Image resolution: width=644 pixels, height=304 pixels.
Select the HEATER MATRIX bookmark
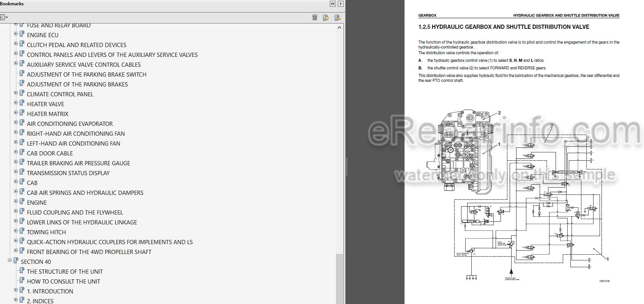tap(48, 114)
